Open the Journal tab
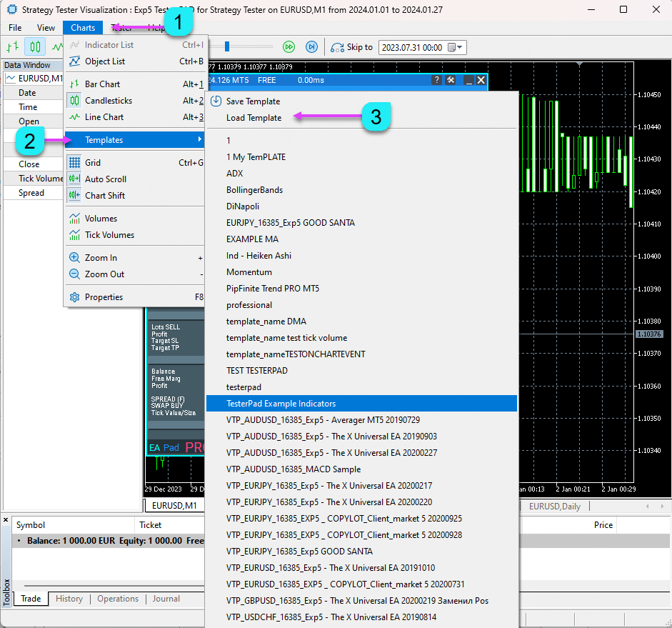672x628 pixels. [166, 599]
